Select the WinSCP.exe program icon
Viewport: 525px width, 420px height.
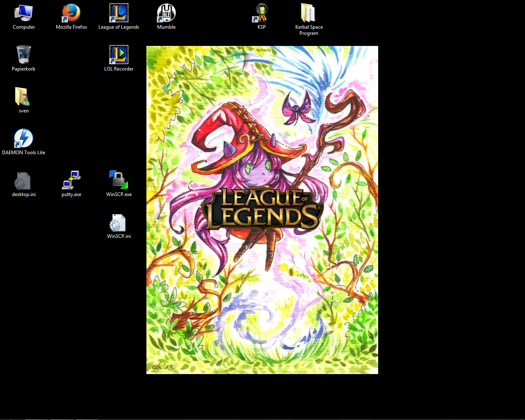[119, 181]
